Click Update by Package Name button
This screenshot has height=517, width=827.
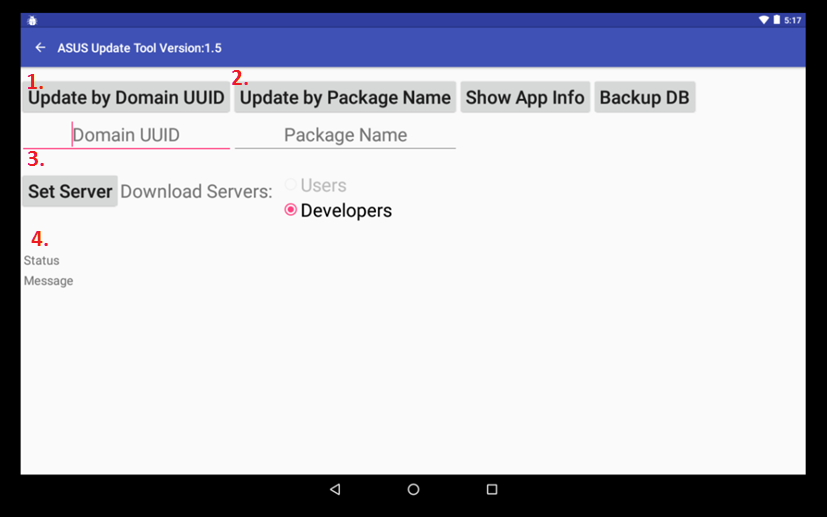(x=345, y=97)
